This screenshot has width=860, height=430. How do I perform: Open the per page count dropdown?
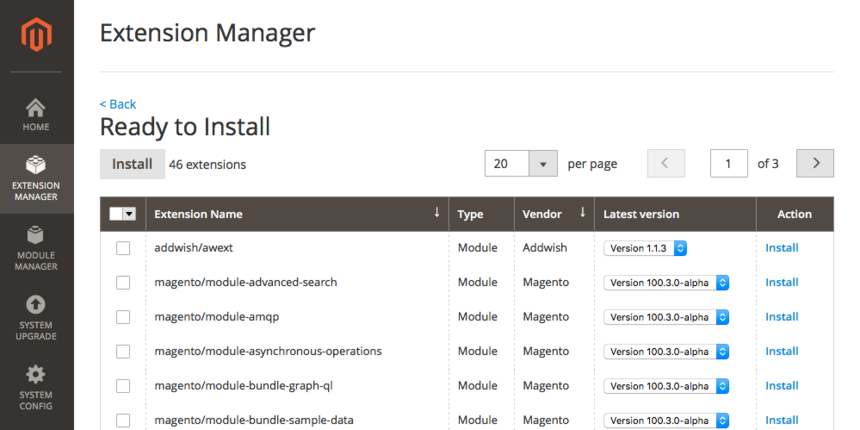(542, 164)
